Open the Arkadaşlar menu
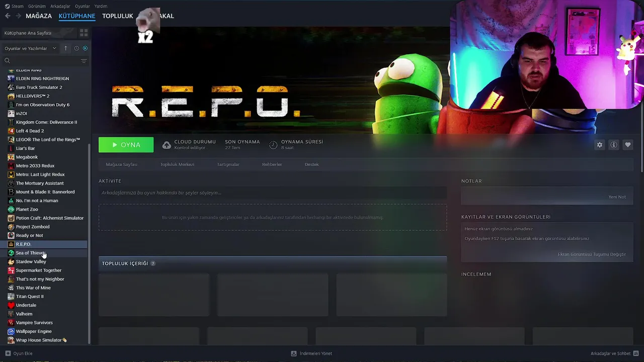644x362 pixels. click(x=60, y=6)
